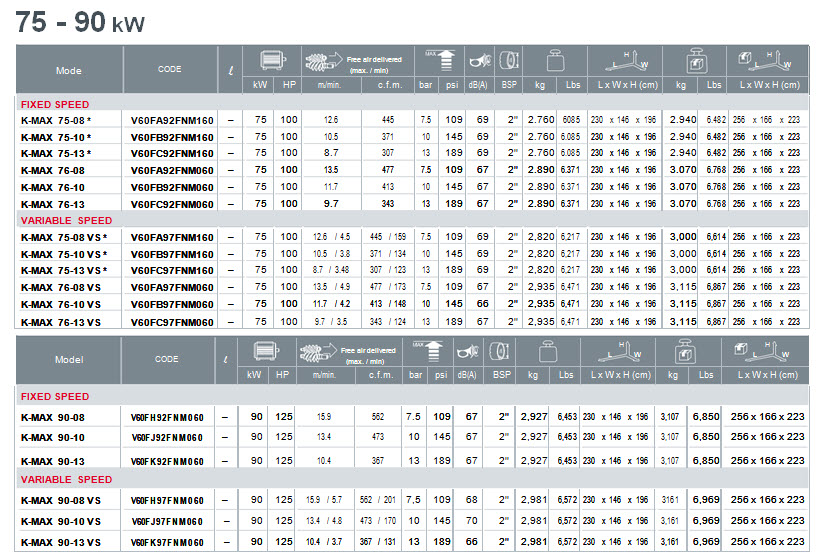This screenshot has width=824, height=560.
Task: Click code 'V60FB92FNM060'
Action: (172, 187)
